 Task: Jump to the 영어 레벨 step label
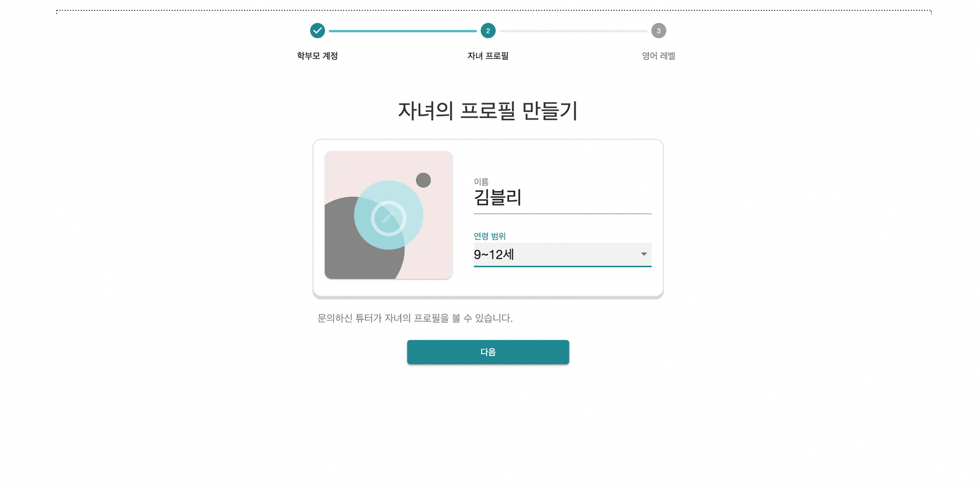point(659,56)
